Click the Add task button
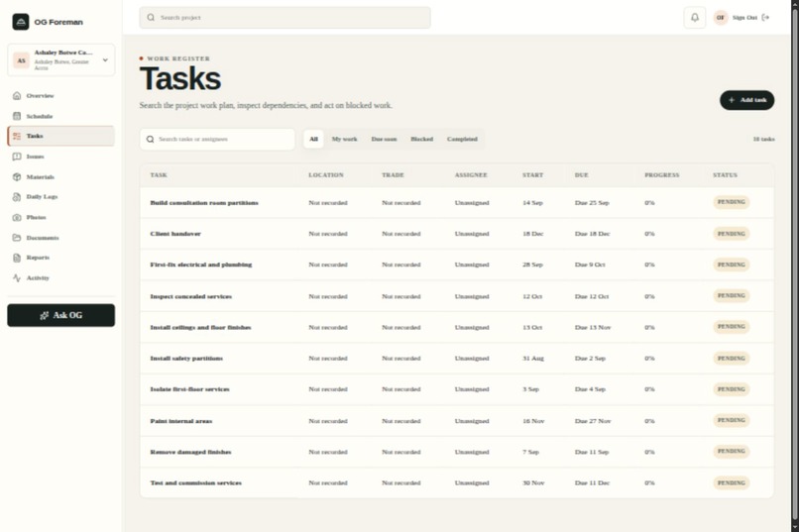The image size is (799, 532). pos(747,100)
